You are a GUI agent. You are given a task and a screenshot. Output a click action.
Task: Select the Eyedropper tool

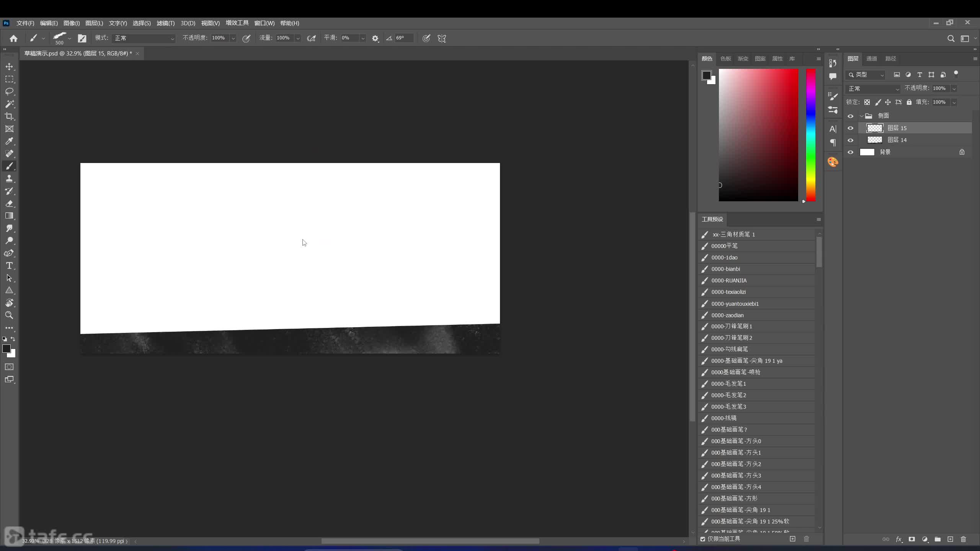(9, 141)
